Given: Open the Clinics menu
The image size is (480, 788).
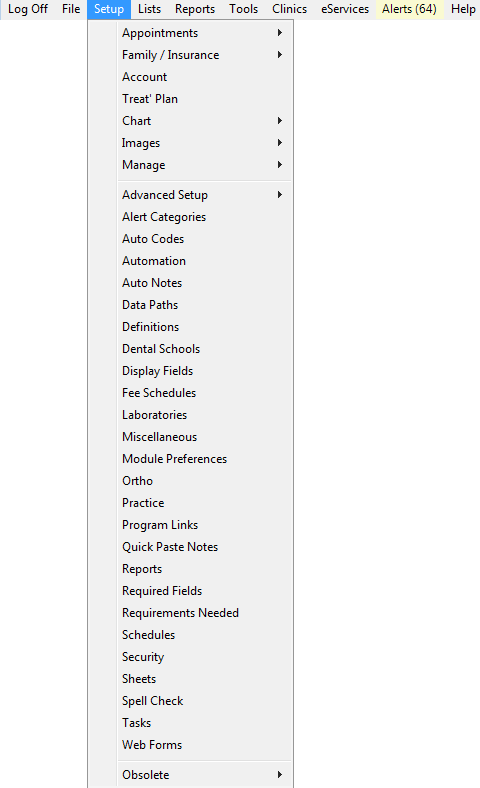Looking at the screenshot, I should [x=290, y=9].
